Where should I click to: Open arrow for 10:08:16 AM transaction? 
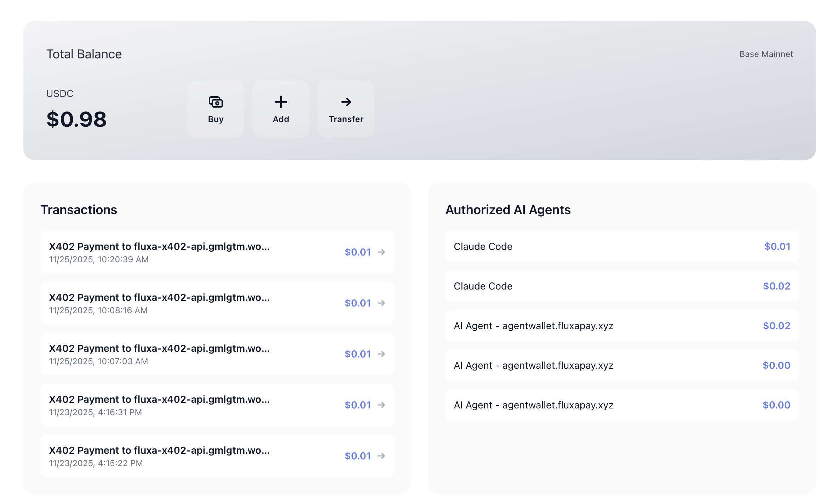381,303
